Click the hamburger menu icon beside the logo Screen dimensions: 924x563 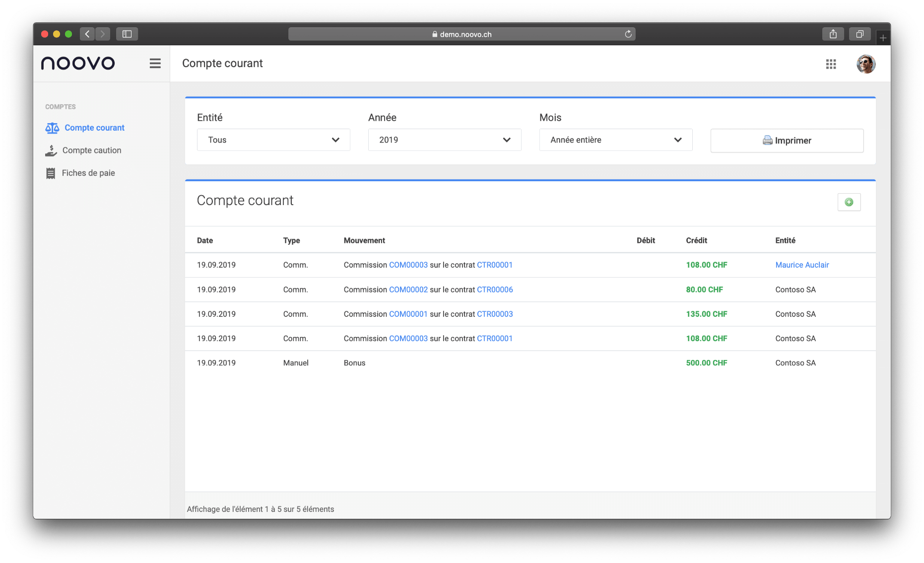click(x=155, y=64)
